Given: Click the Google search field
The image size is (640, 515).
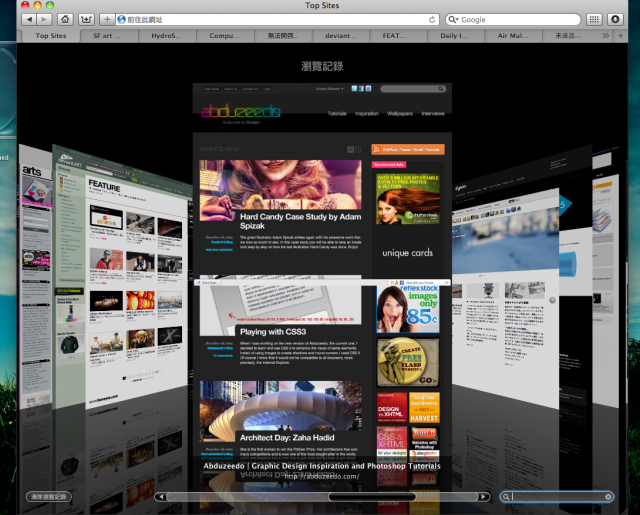Looking at the screenshot, I should 513,20.
